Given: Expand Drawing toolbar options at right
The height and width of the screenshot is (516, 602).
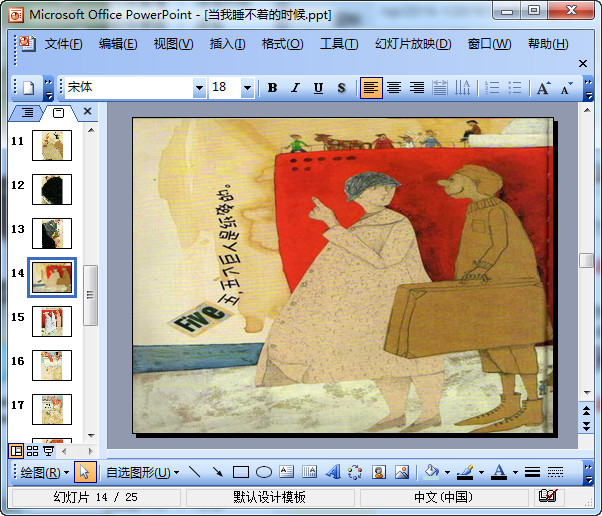Looking at the screenshot, I should tap(588, 472).
